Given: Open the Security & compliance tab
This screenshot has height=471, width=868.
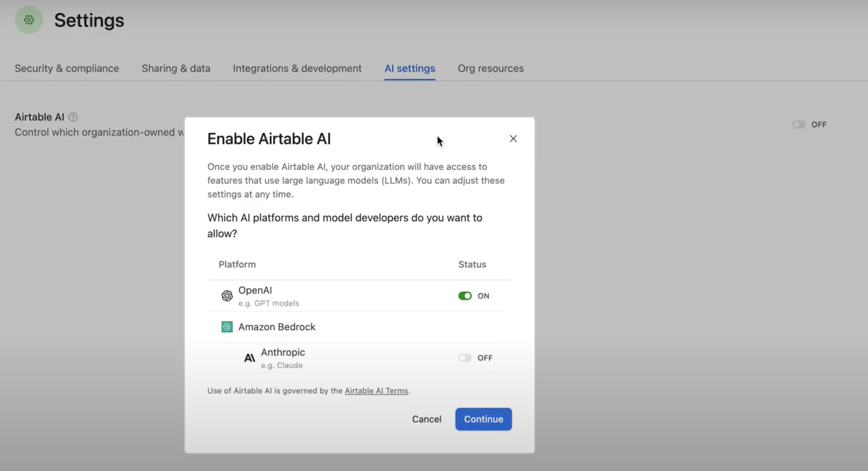Looking at the screenshot, I should click(x=67, y=68).
